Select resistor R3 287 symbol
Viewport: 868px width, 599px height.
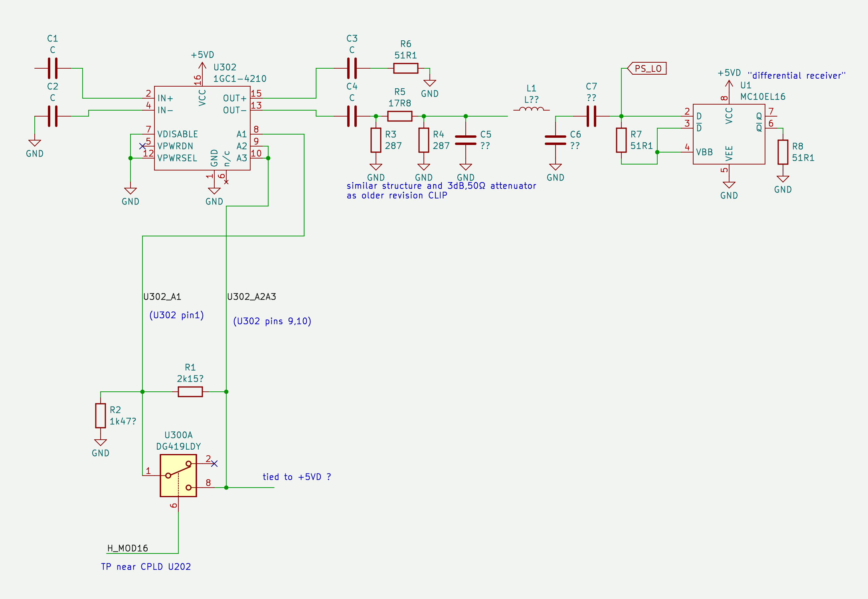pos(376,140)
